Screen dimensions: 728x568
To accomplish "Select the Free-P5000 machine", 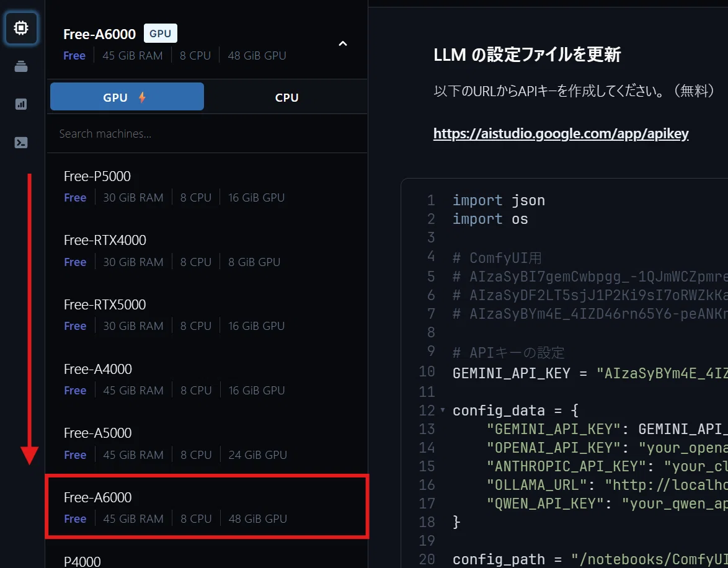I will (x=207, y=187).
